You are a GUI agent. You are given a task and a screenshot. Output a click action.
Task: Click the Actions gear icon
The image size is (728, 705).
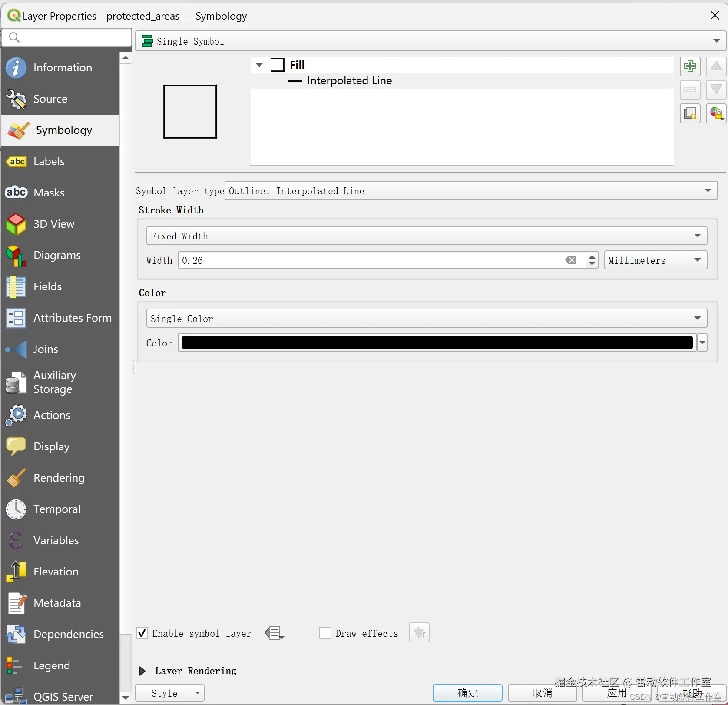[x=16, y=416]
